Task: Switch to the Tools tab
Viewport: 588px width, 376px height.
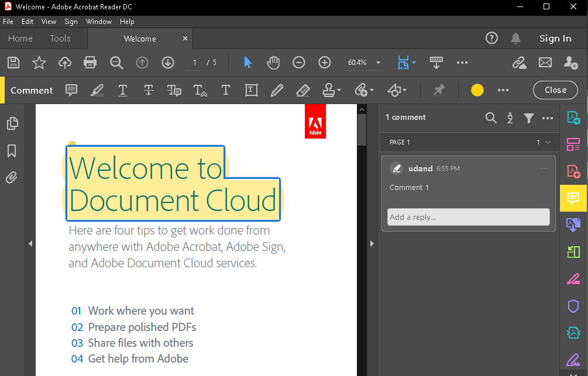Action: coord(60,39)
